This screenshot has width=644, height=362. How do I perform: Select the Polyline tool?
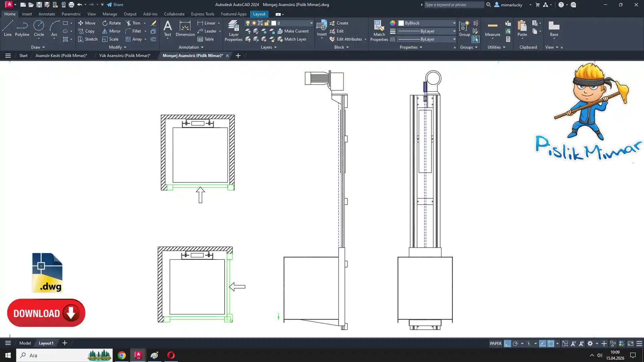coord(22,28)
